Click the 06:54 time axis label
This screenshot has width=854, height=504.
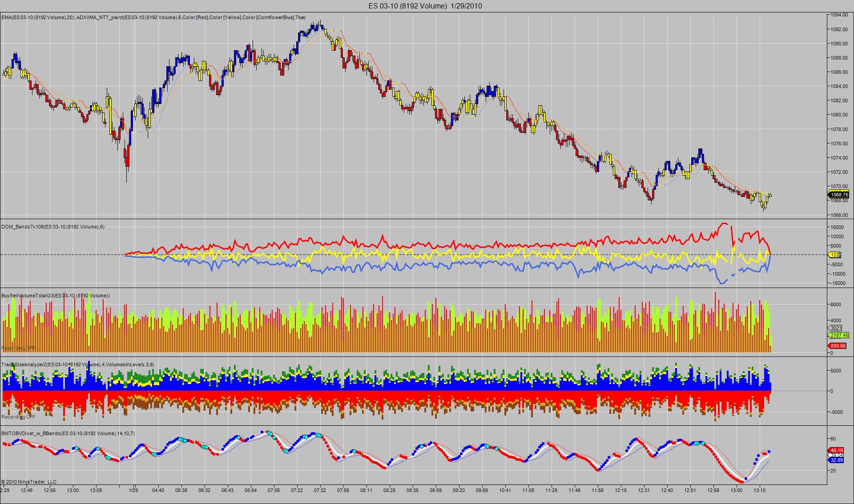(251, 491)
